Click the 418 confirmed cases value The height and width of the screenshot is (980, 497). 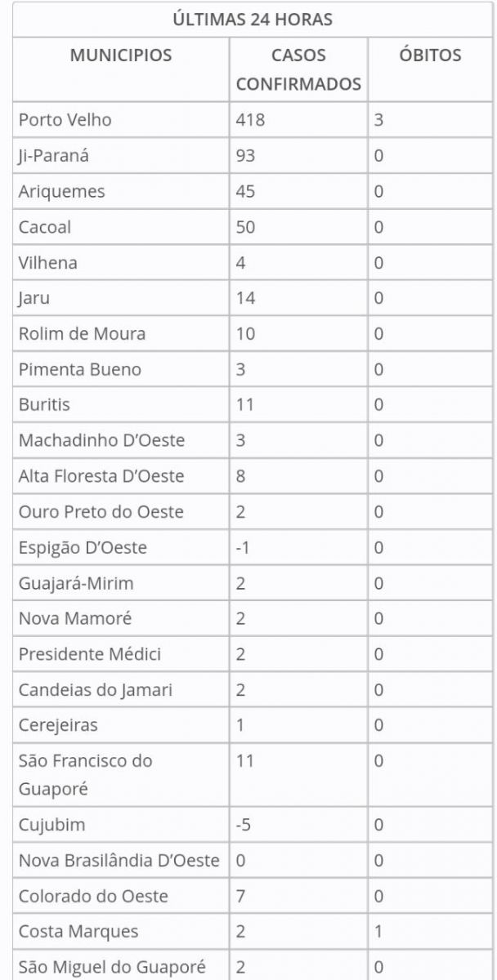tap(250, 120)
